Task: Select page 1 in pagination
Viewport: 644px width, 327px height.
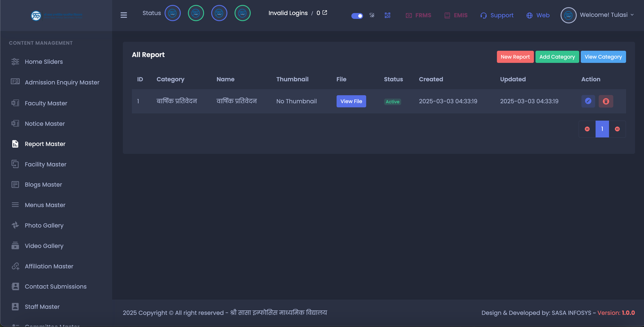Action: pyautogui.click(x=602, y=129)
